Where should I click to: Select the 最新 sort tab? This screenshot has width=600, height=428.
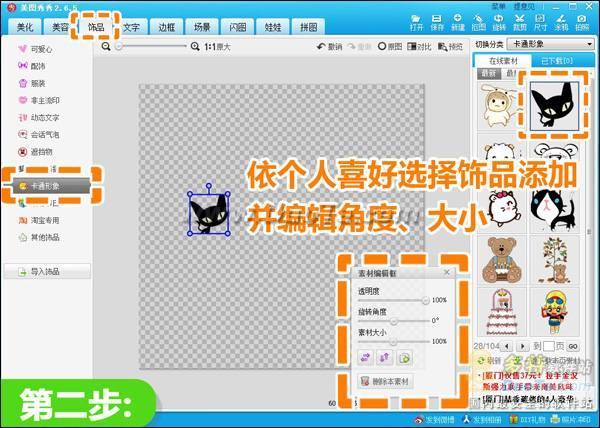(489, 73)
